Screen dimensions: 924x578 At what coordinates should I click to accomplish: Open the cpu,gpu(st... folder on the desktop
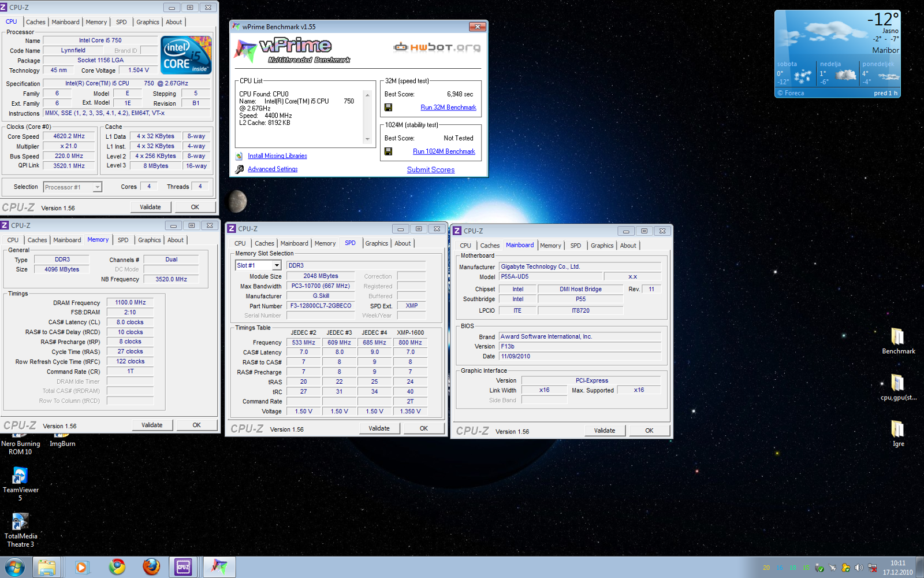click(x=898, y=387)
